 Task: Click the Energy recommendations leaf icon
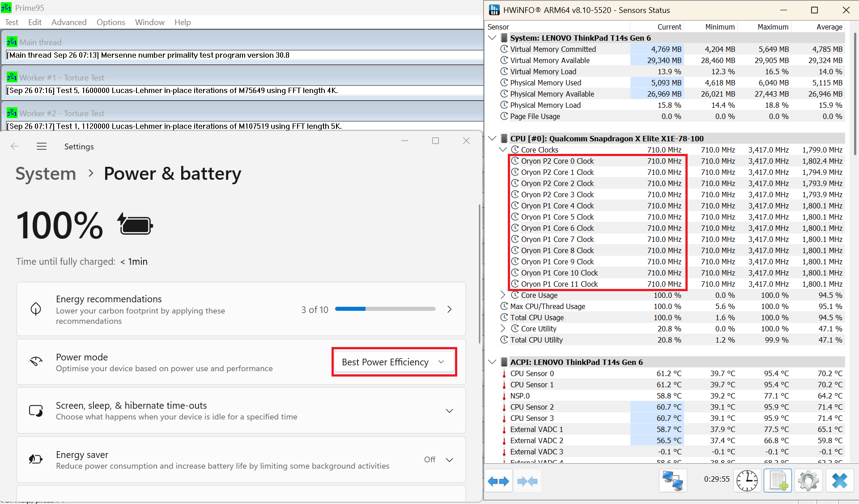36,309
